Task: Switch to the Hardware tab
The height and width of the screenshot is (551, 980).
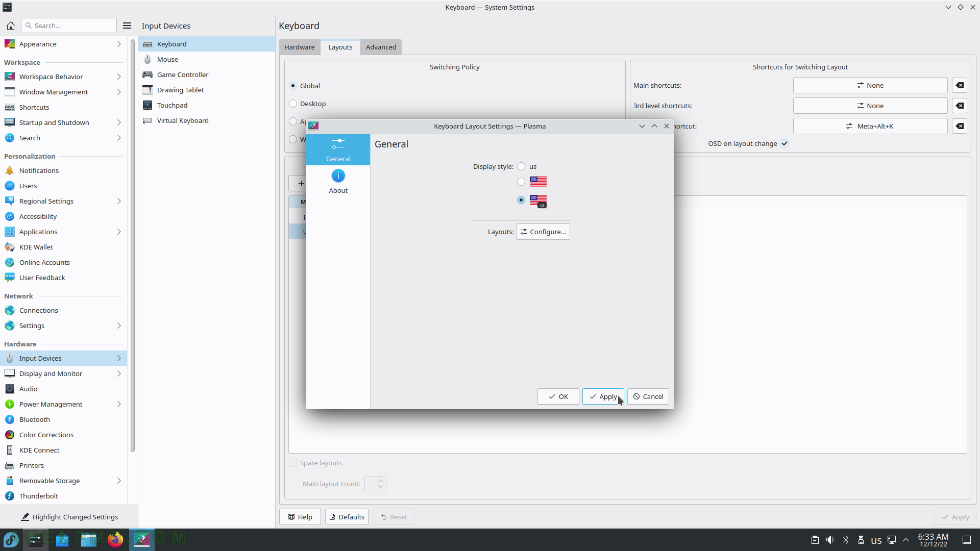Action: pyautogui.click(x=300, y=47)
